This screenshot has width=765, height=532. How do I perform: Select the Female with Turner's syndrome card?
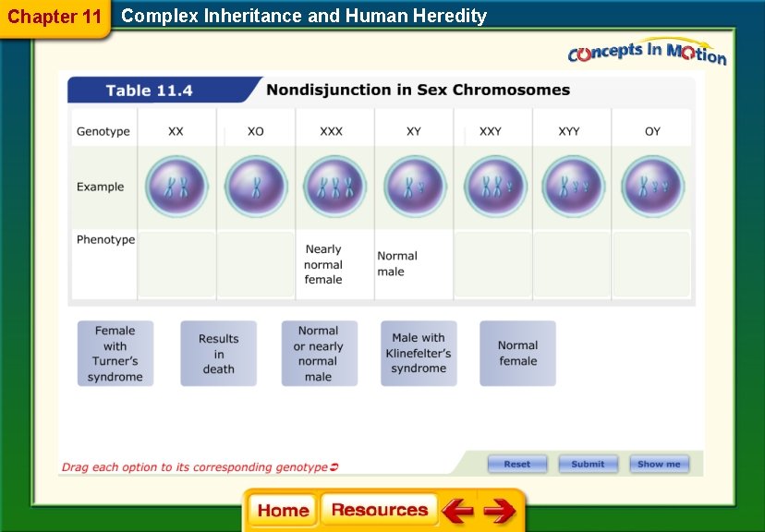115,354
